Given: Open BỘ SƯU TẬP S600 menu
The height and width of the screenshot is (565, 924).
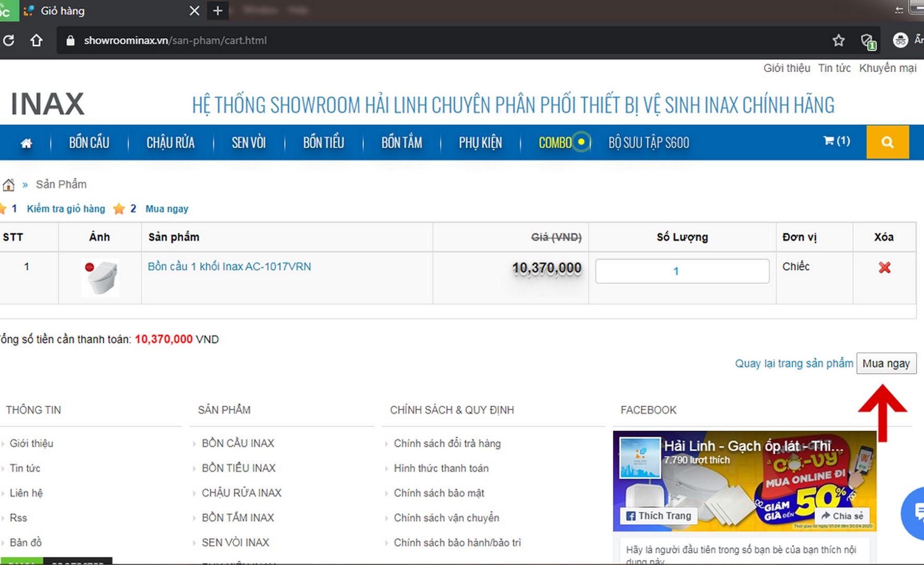Looking at the screenshot, I should [x=648, y=143].
